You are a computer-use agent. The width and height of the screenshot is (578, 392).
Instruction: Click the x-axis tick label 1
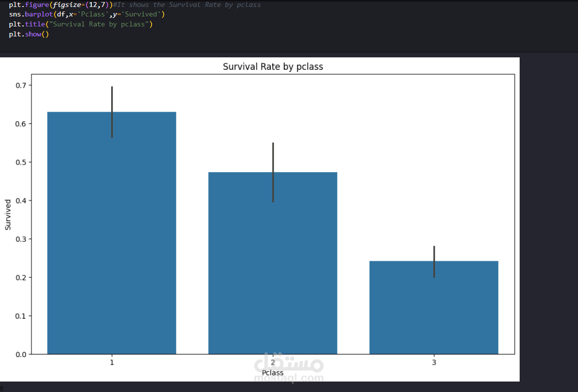pos(112,363)
